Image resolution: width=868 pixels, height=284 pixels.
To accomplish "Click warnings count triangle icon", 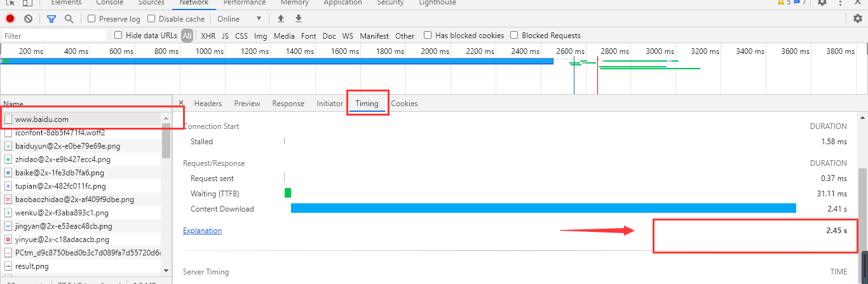I will [x=781, y=3].
